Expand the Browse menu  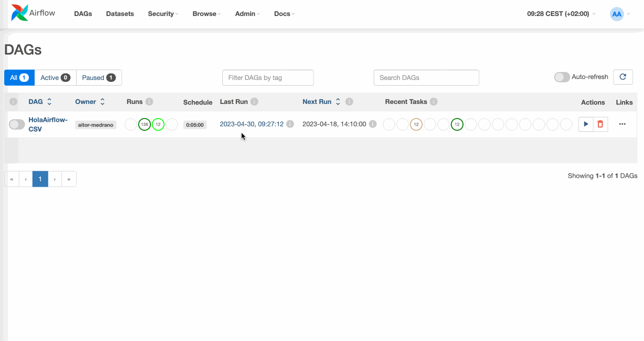click(x=207, y=14)
